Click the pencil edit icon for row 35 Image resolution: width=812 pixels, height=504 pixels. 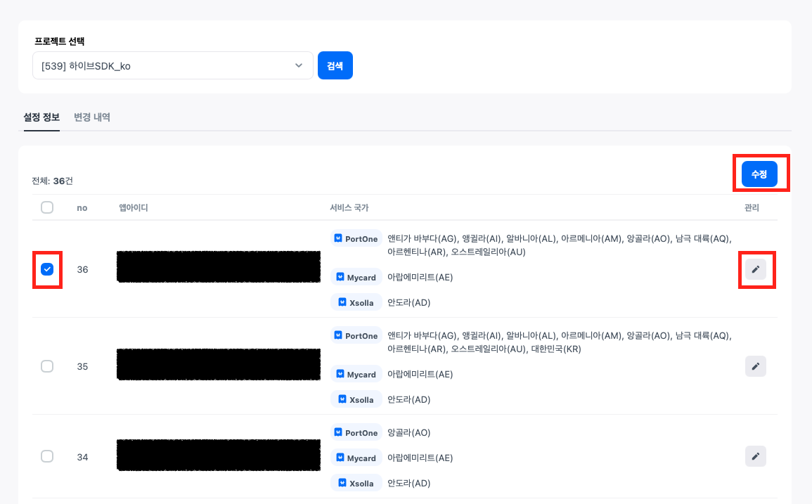coord(755,366)
